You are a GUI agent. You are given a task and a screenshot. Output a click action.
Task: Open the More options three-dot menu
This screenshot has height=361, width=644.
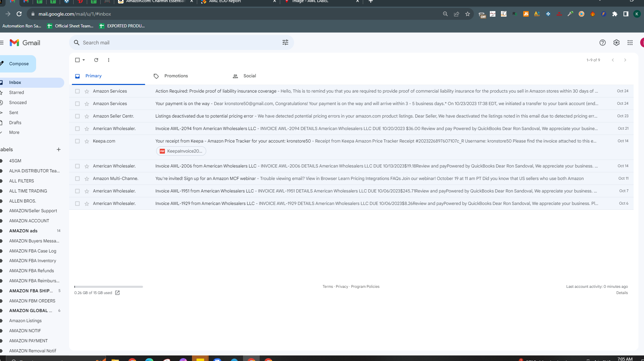click(109, 60)
